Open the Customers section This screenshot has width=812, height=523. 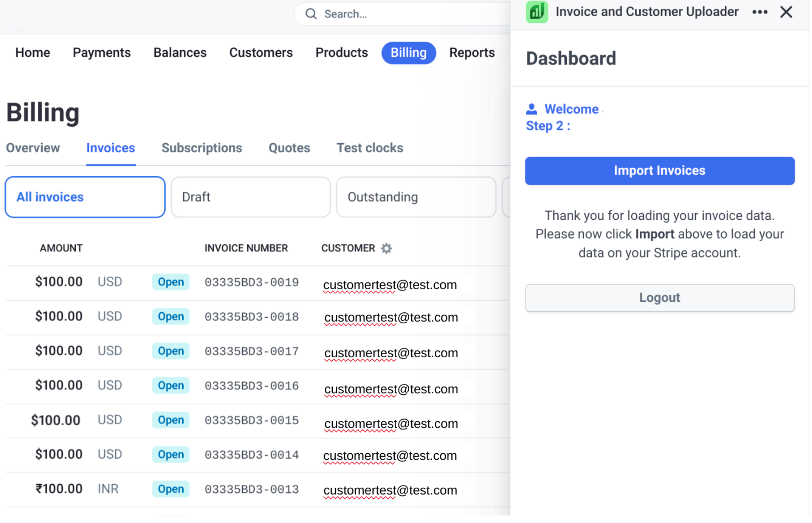coord(261,52)
